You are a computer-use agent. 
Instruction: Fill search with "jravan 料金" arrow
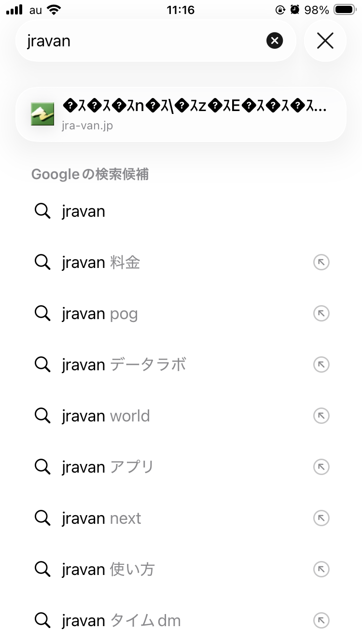(x=321, y=263)
